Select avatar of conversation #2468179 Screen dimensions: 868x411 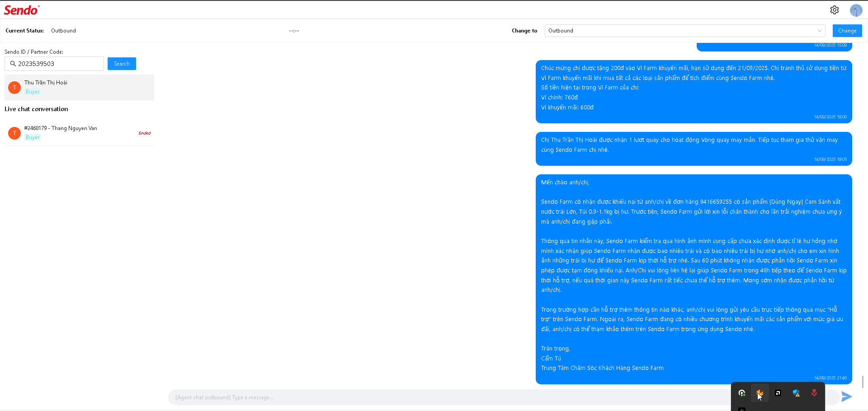14,133
